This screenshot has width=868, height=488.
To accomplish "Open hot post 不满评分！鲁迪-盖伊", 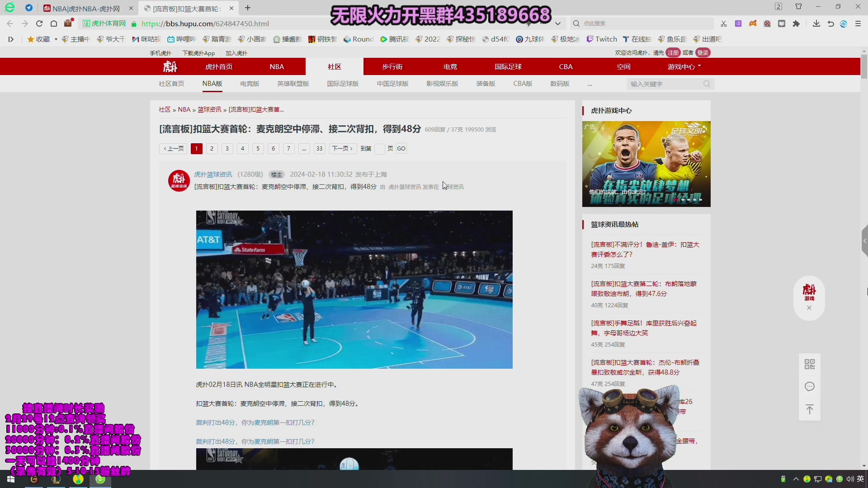I will click(x=645, y=249).
